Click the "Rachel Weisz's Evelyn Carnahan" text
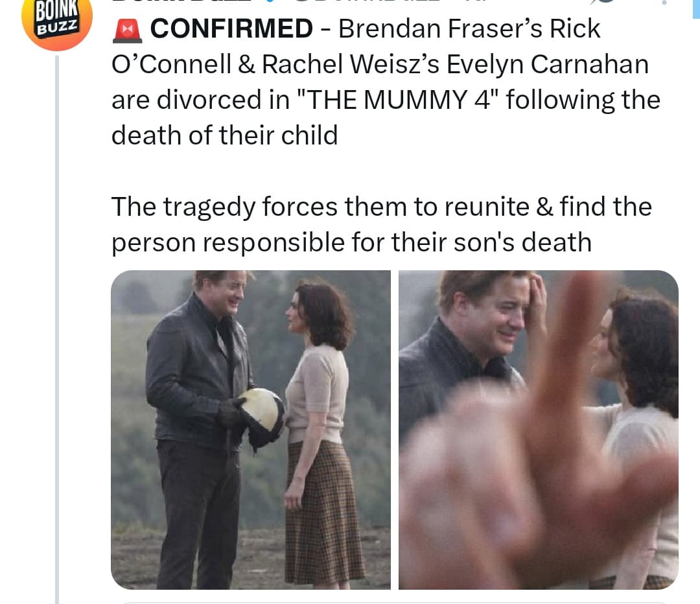 455,64
